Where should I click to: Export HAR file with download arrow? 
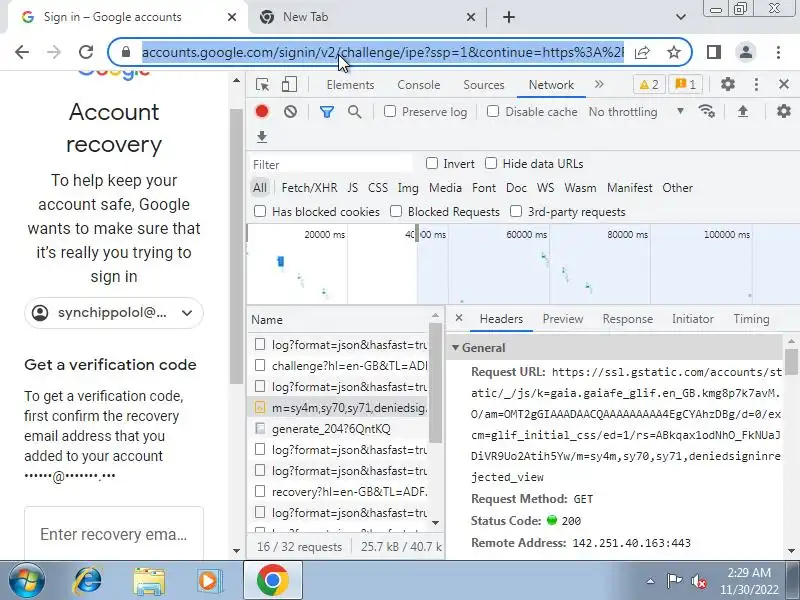262,137
